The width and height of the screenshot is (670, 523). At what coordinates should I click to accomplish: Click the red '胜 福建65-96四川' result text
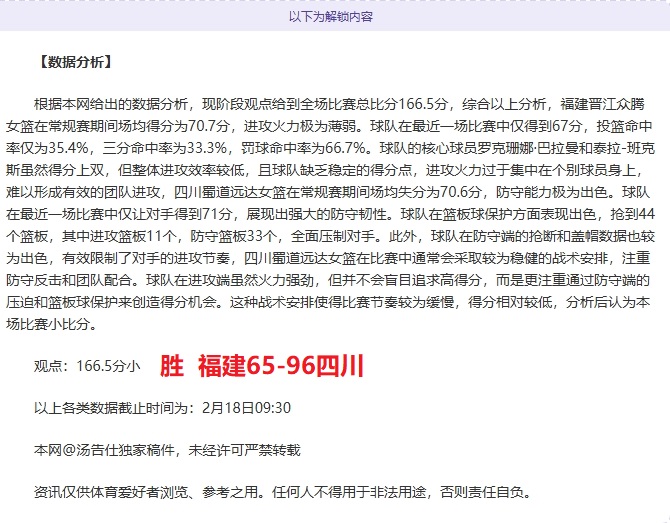[262, 366]
